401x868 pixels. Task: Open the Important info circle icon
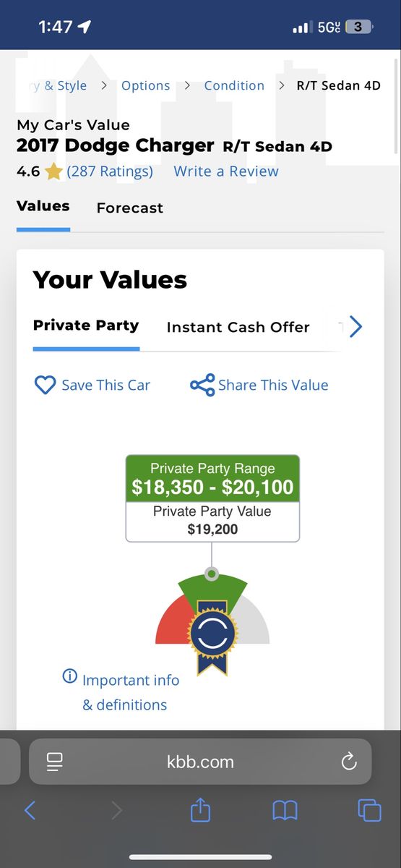tap(70, 677)
